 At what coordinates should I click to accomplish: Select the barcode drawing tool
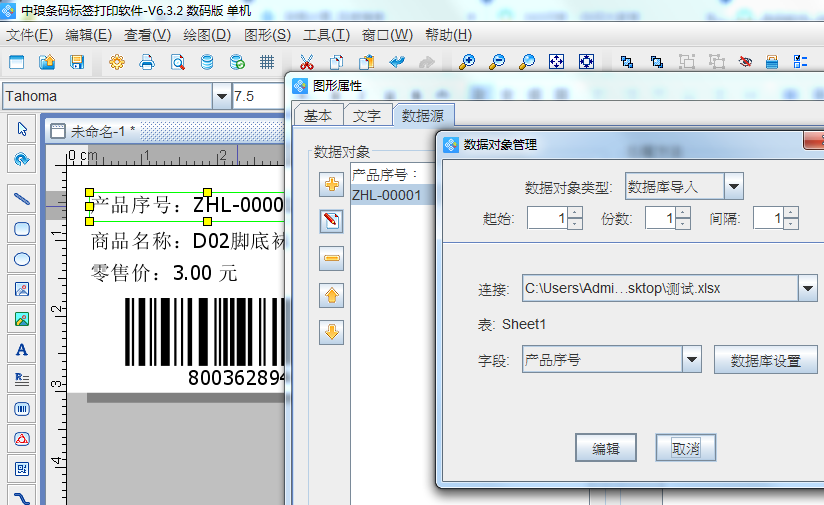pos(21,409)
